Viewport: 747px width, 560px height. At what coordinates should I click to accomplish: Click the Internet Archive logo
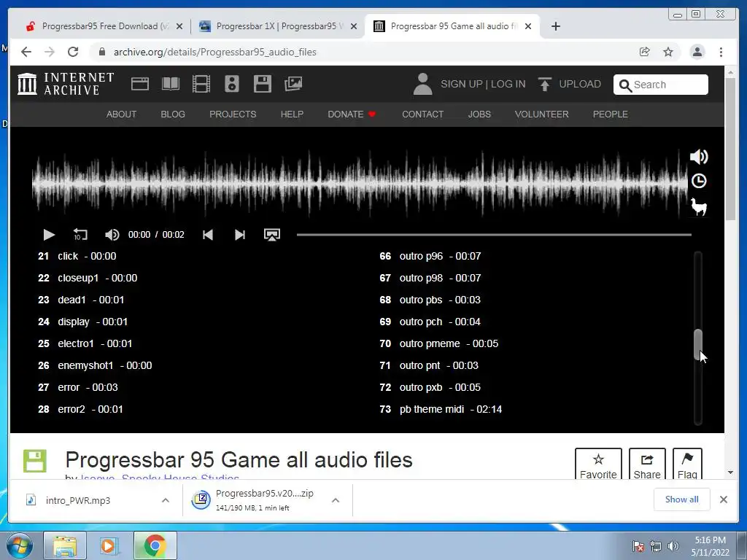click(x=66, y=84)
